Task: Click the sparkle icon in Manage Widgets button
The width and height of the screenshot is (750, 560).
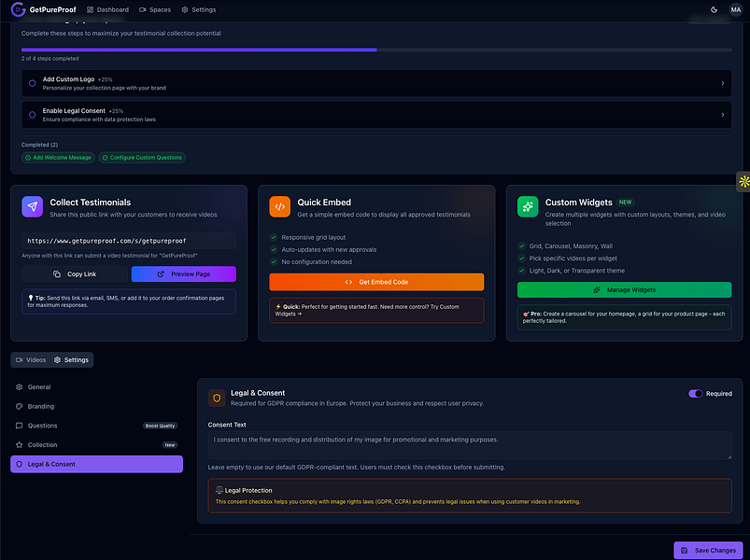Action: tap(597, 289)
